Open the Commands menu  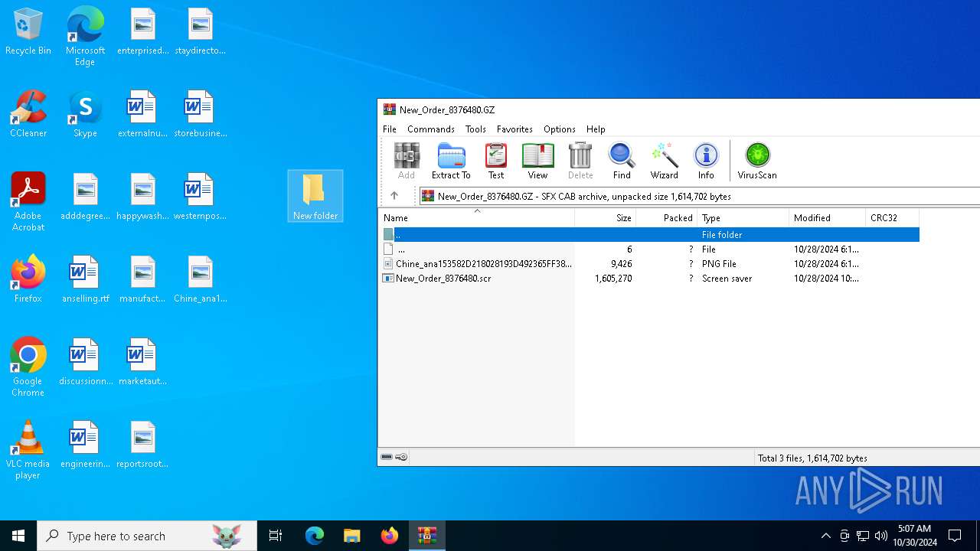point(431,129)
